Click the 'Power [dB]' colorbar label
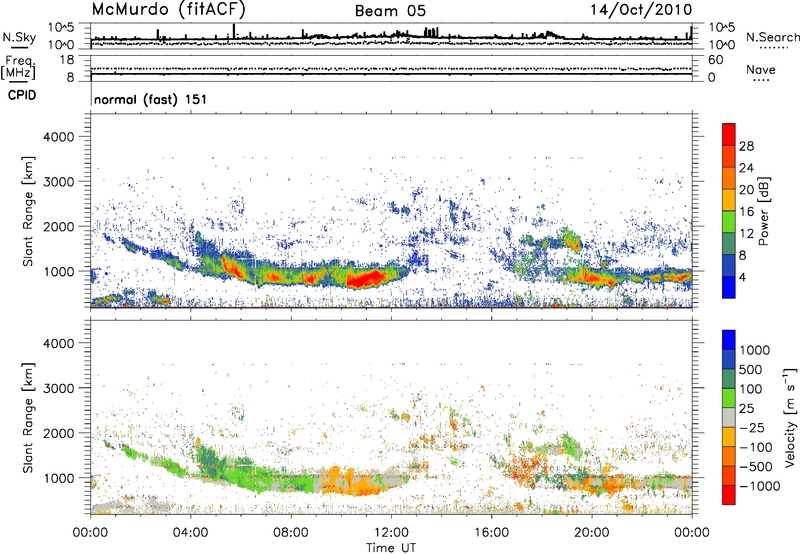The height and width of the screenshot is (554, 800). 763,211
